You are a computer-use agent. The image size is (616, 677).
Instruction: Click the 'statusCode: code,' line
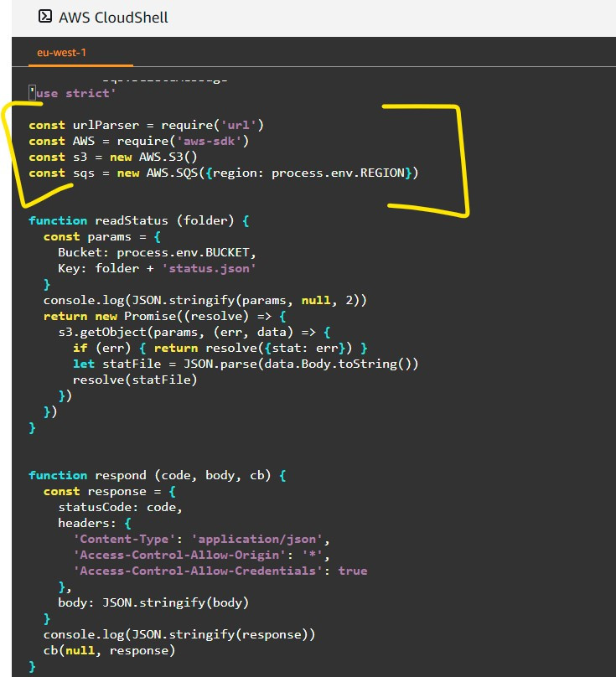120,507
